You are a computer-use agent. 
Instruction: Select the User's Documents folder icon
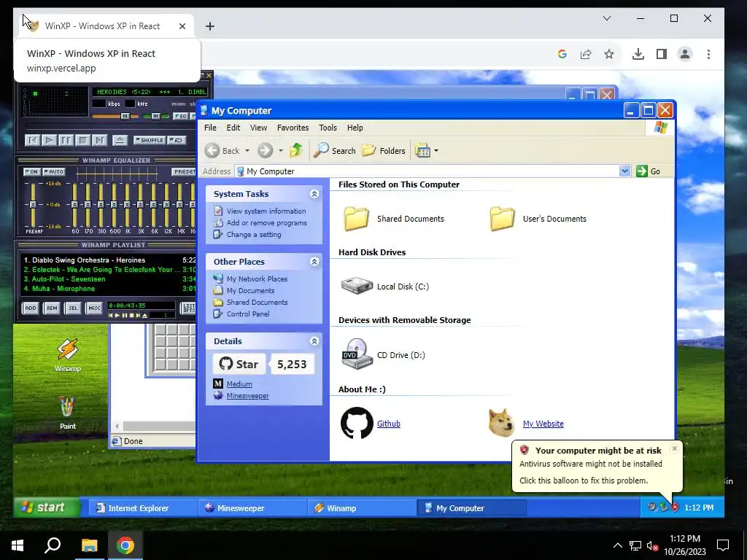pos(502,219)
